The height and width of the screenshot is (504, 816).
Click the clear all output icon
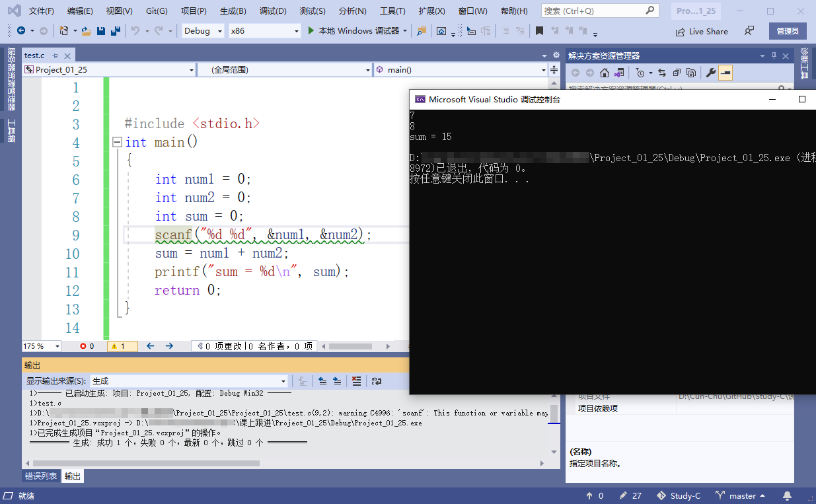pos(356,381)
